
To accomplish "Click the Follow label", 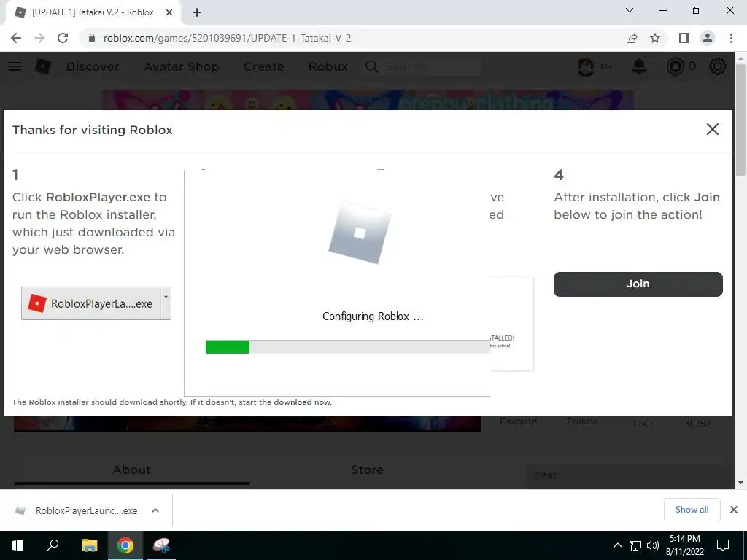I will coord(581,421).
